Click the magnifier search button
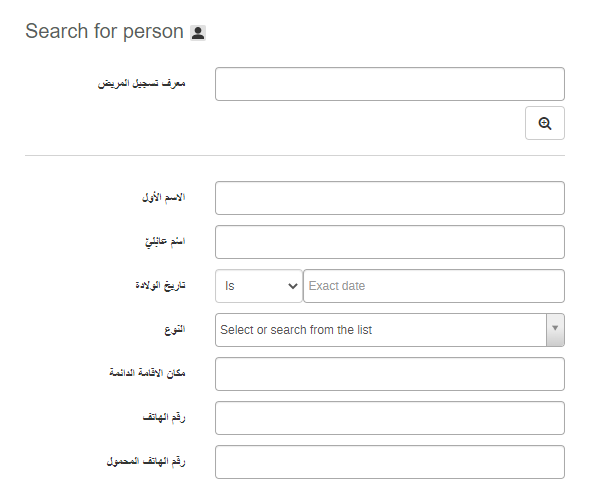The height and width of the screenshot is (486, 614). 544,123
